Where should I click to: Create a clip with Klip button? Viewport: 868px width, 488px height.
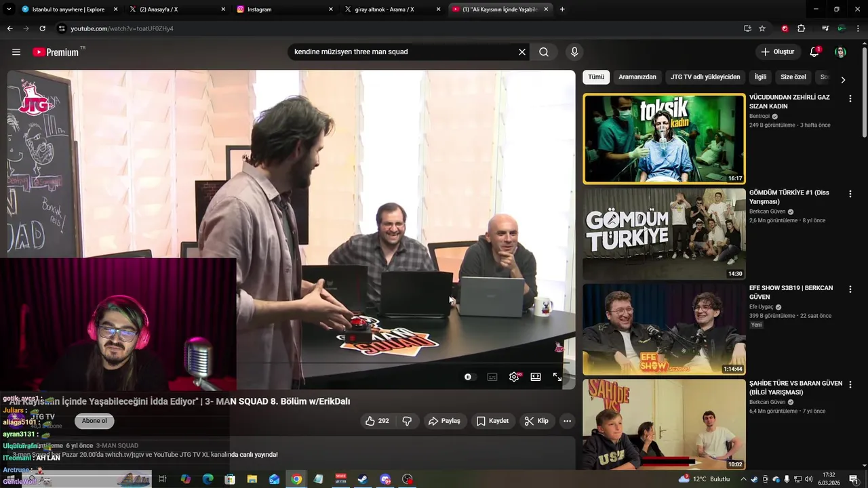[x=536, y=421]
